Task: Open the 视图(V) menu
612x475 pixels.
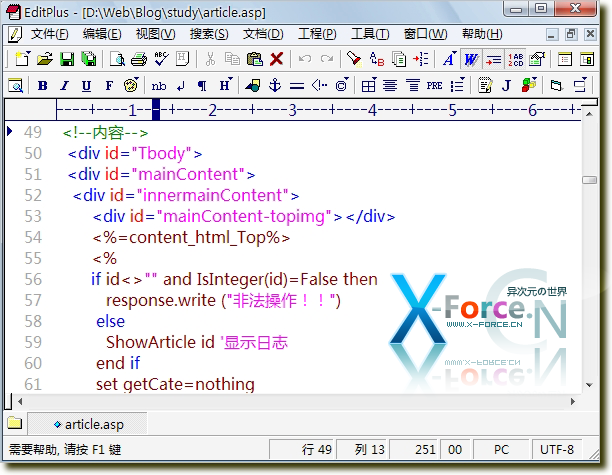Action: (155, 34)
